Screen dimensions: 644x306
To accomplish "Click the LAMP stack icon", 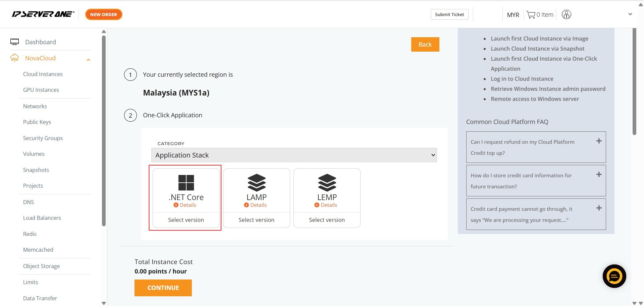I will coord(257,183).
